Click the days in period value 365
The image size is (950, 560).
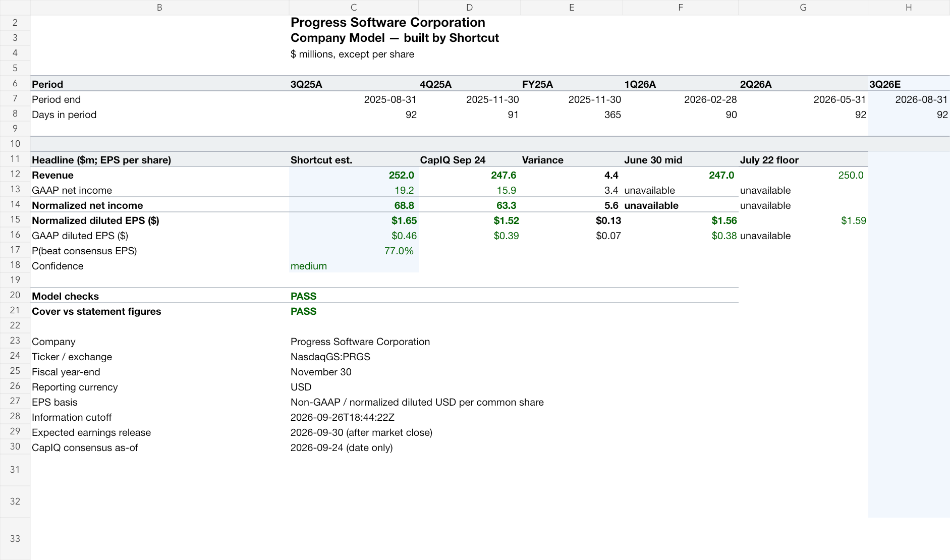[x=612, y=115]
